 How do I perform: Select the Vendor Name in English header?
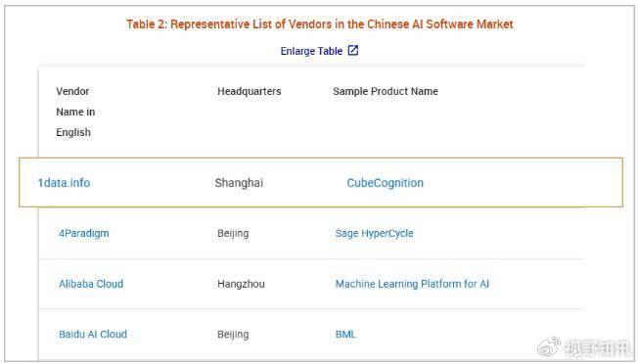75,112
